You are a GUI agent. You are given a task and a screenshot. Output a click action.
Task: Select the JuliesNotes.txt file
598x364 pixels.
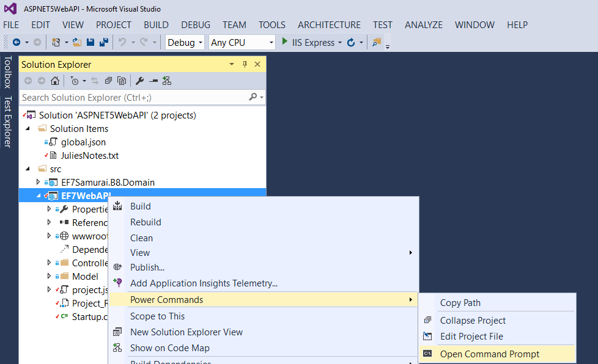coord(89,156)
